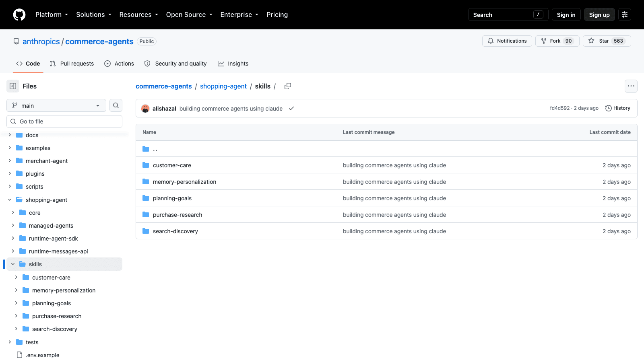The image size is (644, 362).
Task: Open the commit status checkmark
Action: 291,109
